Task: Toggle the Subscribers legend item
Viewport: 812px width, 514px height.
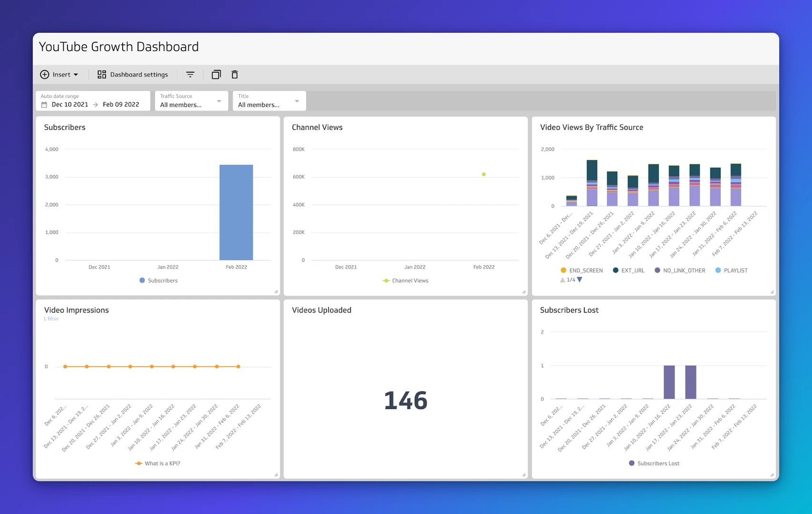Action: 158,281
